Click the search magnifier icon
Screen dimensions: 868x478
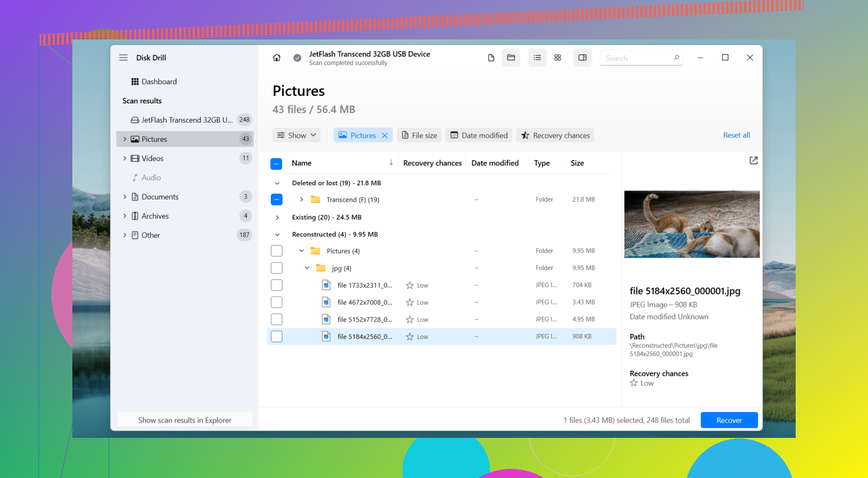[676, 58]
